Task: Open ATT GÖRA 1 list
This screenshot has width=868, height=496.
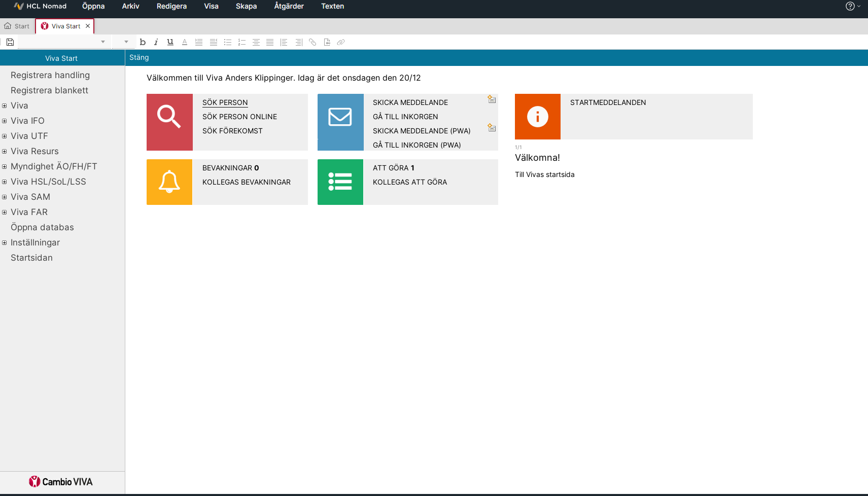Action: click(393, 168)
